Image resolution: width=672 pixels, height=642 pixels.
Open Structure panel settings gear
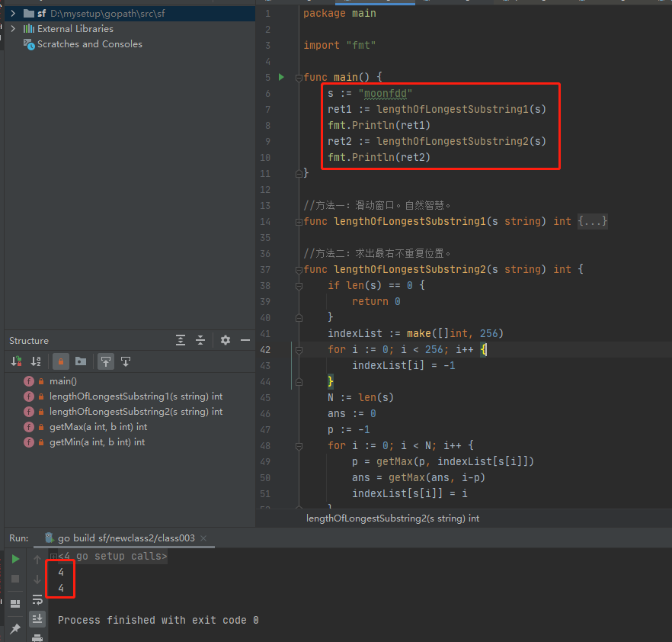[226, 341]
